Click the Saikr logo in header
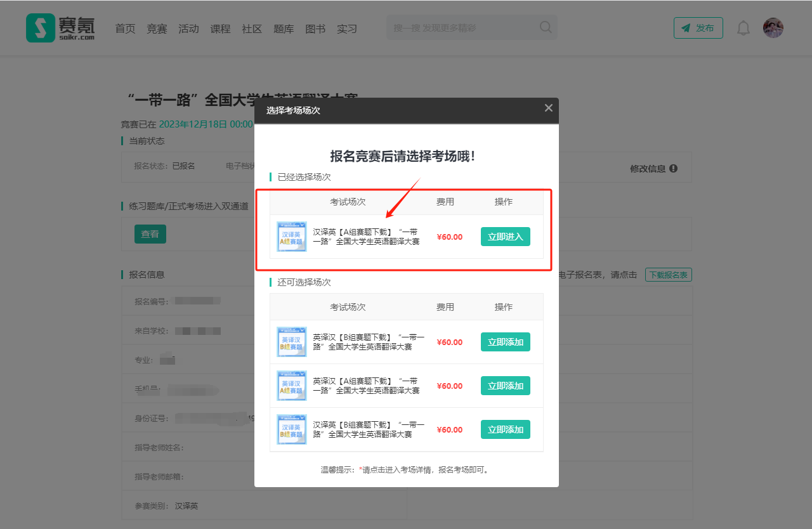Screen dimensions: 812x529 tap(60, 28)
